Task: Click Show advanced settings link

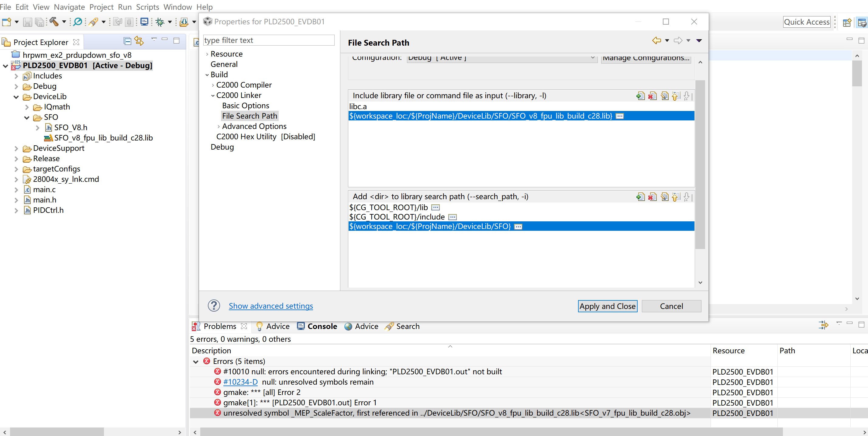Action: (270, 305)
